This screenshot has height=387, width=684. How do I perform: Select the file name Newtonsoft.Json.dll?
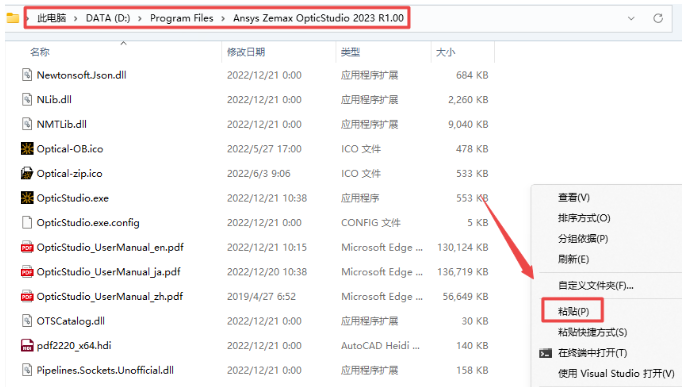82,75
